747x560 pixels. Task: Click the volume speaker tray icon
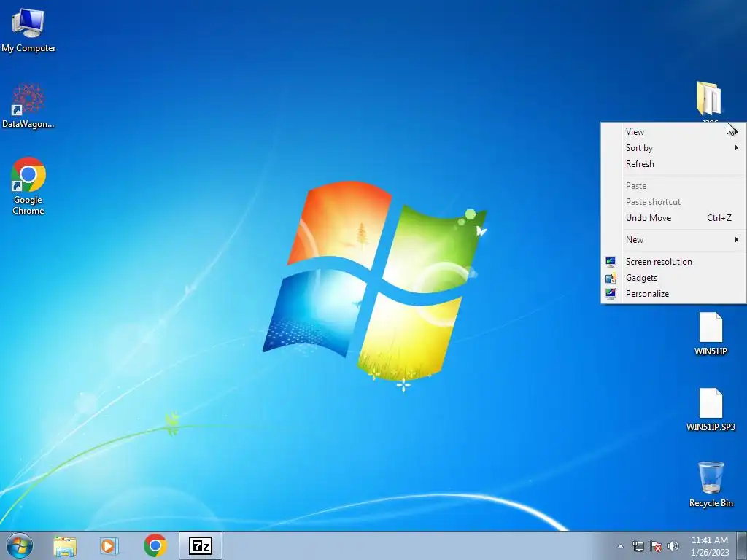pyautogui.click(x=673, y=546)
